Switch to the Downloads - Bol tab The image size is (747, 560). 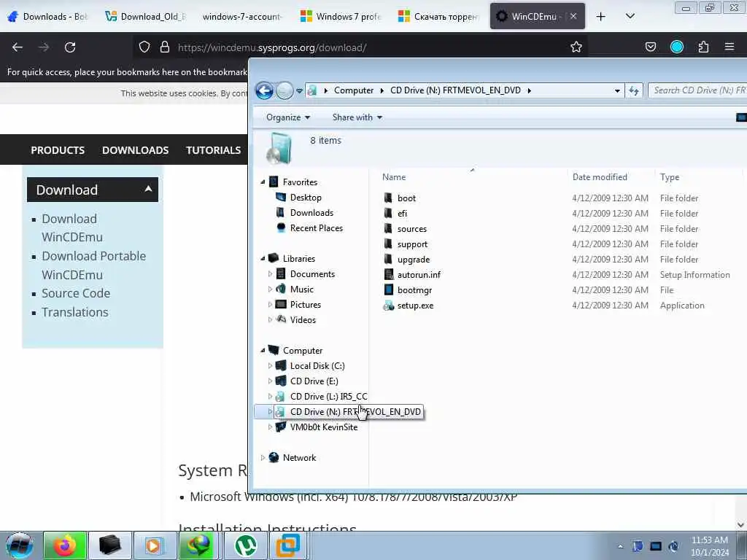pos(48,17)
